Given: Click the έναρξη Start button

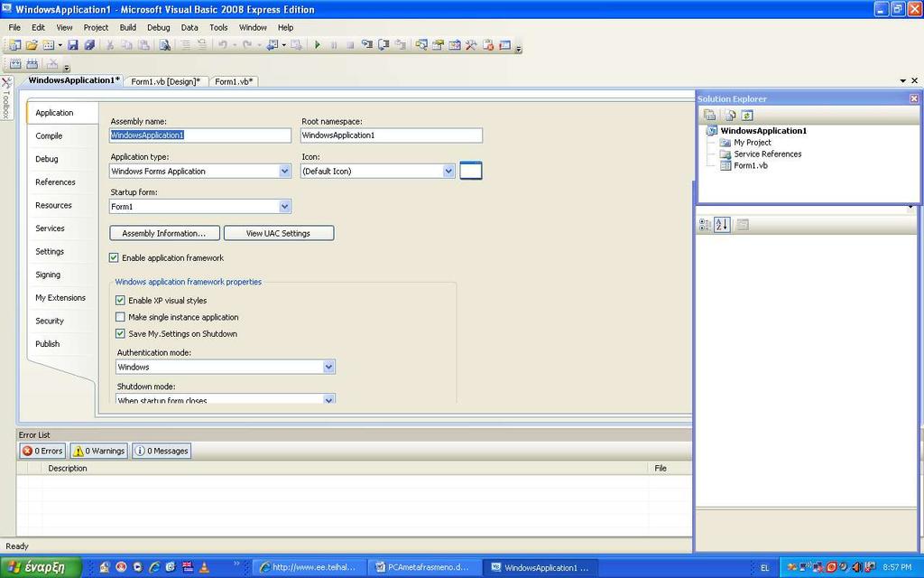Looking at the screenshot, I should [41, 567].
